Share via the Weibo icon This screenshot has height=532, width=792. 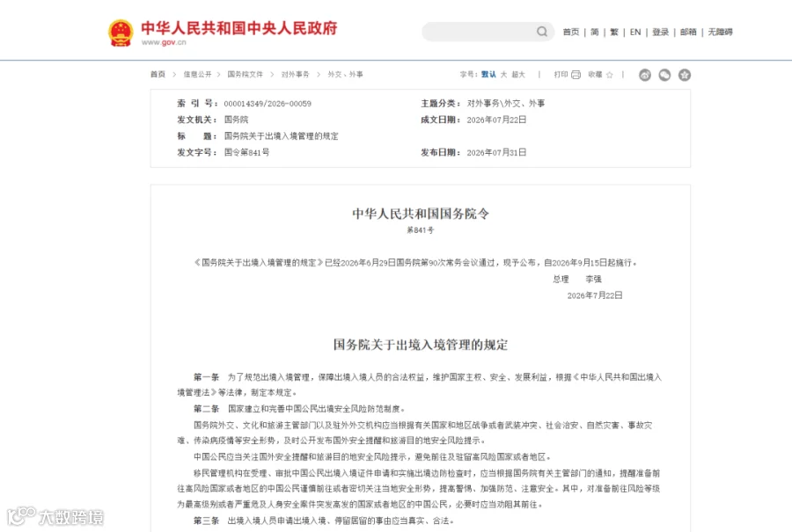[644, 75]
